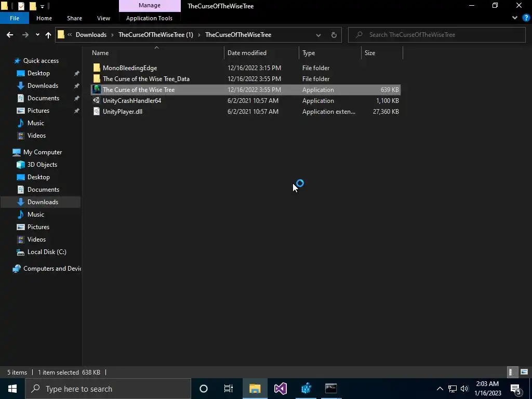The height and width of the screenshot is (399, 532).
Task: Select the MonoBleedingEdge folder icon
Action: tap(97, 68)
